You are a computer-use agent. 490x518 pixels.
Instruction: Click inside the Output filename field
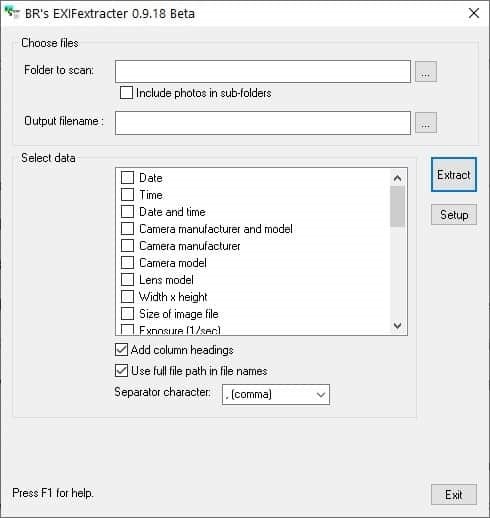tap(263, 123)
